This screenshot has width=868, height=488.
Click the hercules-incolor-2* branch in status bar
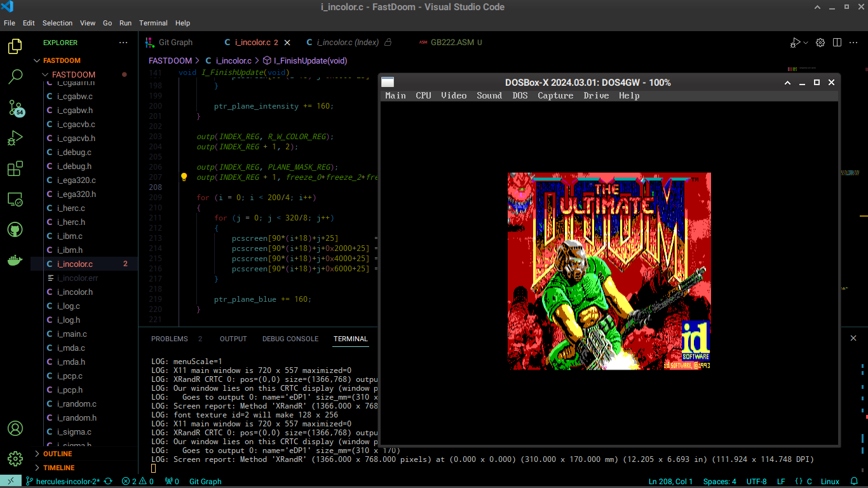[x=62, y=482]
